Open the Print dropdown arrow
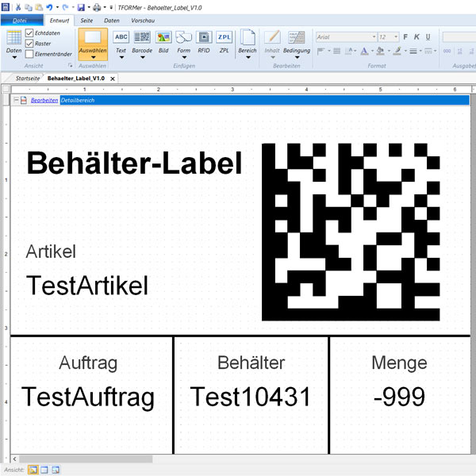 click(105, 7)
